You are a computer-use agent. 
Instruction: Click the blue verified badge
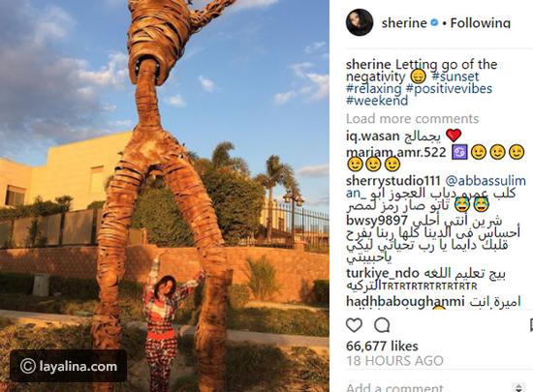[434, 22]
